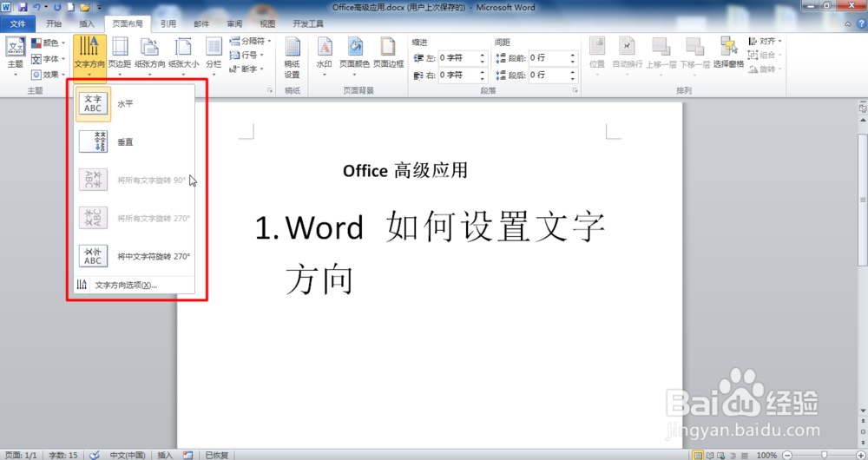The height and width of the screenshot is (460, 868).
Task: Expand the 对齐 align dropdown
Action: click(765, 41)
